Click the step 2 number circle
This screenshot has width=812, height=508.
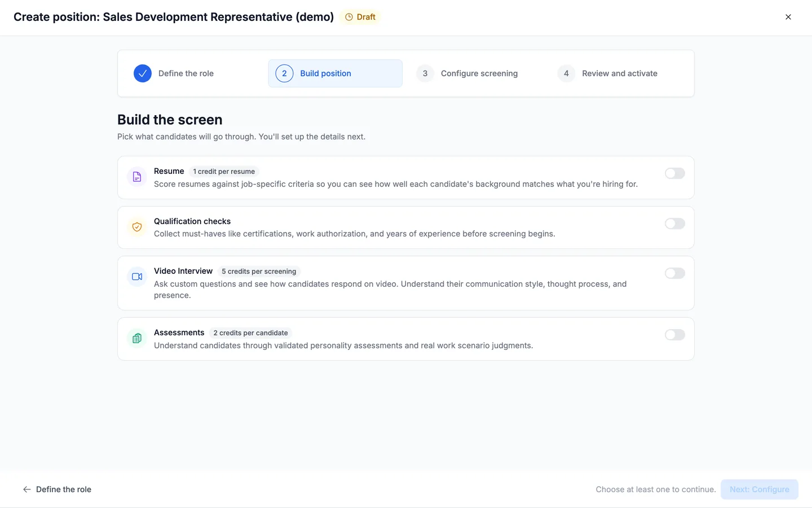tap(284, 73)
